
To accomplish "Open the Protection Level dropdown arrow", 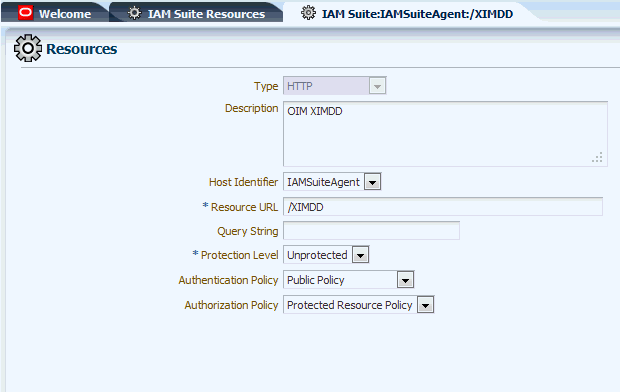I will [360, 255].
